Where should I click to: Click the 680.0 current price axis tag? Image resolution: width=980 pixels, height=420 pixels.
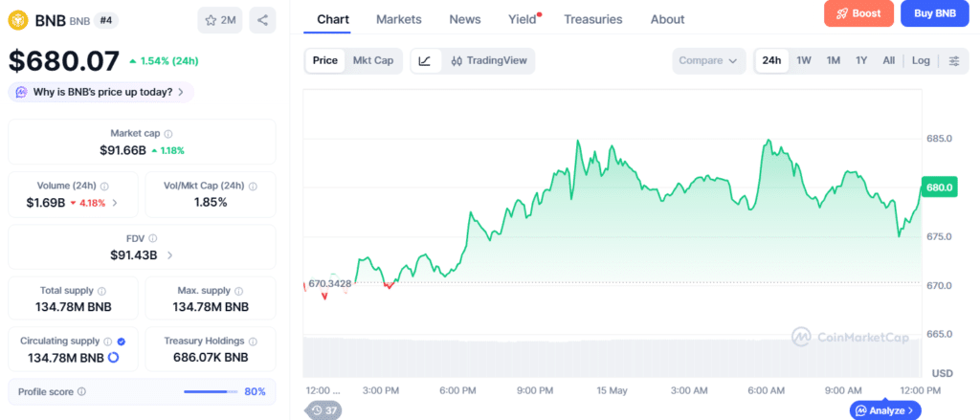939,187
